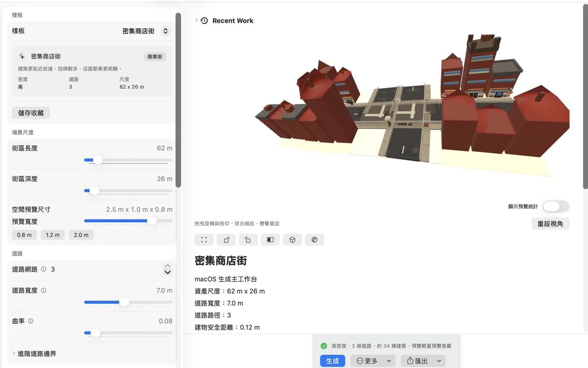
Task: Open the 更多 menu
Action: point(373,361)
